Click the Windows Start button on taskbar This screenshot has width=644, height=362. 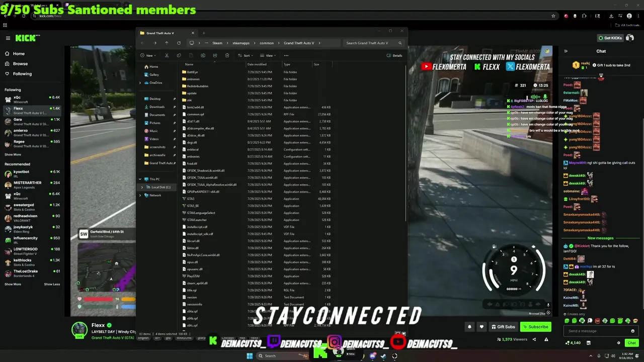250,356
